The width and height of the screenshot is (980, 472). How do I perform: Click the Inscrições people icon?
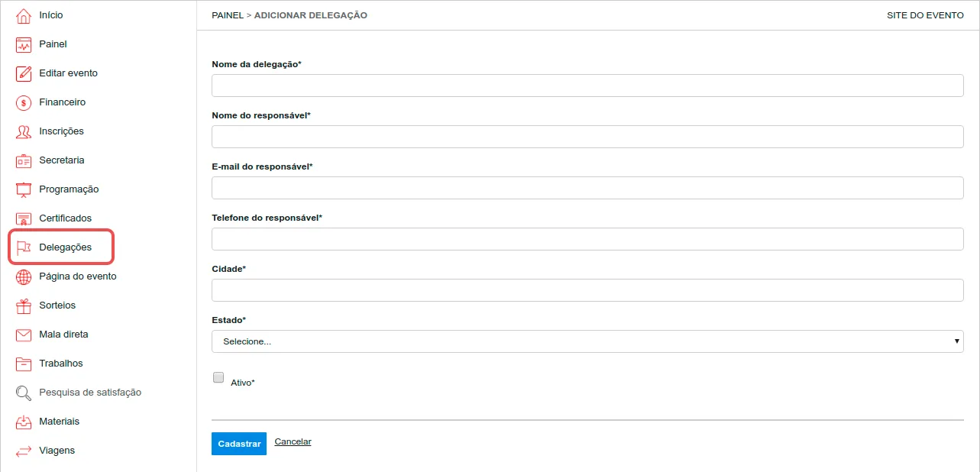pos(24,131)
